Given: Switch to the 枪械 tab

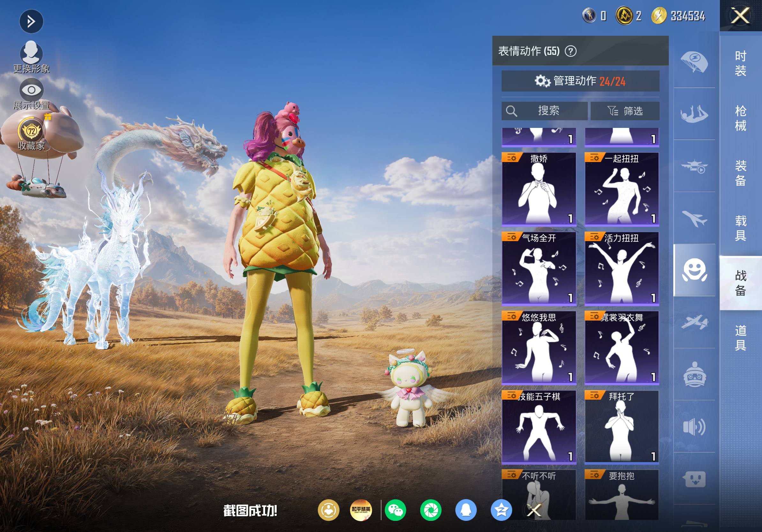Looking at the screenshot, I should click(x=741, y=118).
